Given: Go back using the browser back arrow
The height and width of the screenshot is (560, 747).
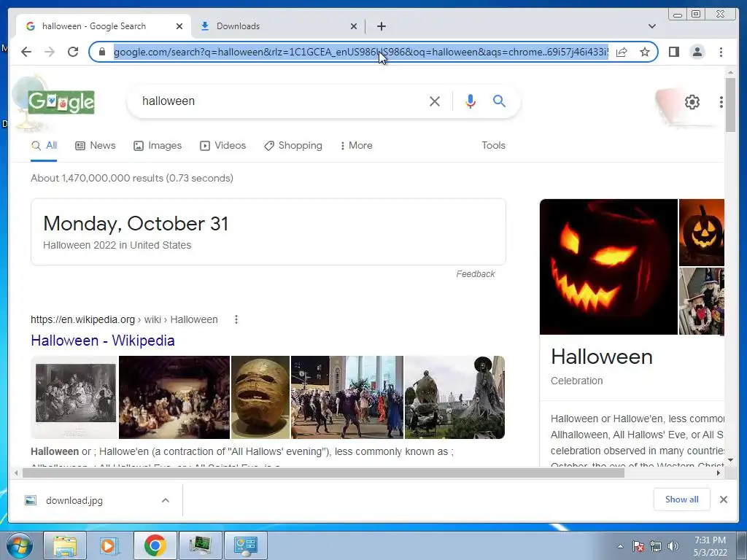Looking at the screenshot, I should coord(26,52).
